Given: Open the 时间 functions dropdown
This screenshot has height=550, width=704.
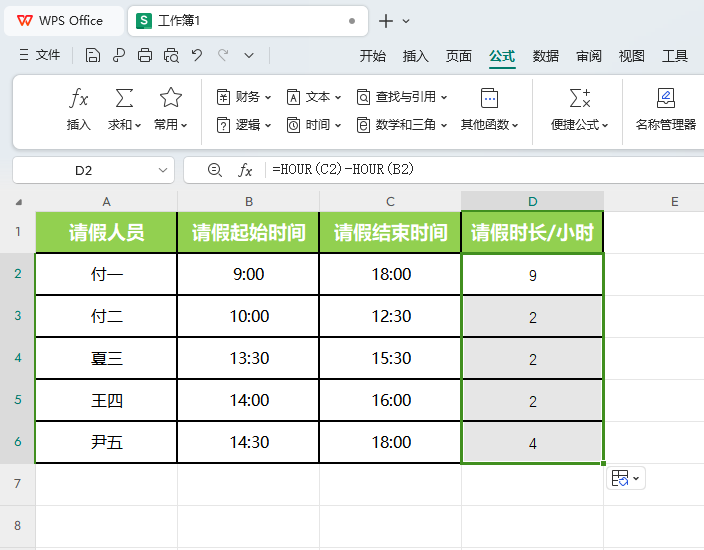Looking at the screenshot, I should [x=314, y=125].
